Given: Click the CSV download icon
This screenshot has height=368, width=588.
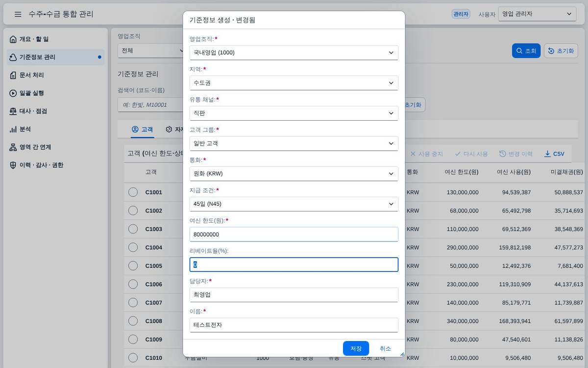Looking at the screenshot, I should coord(547,154).
